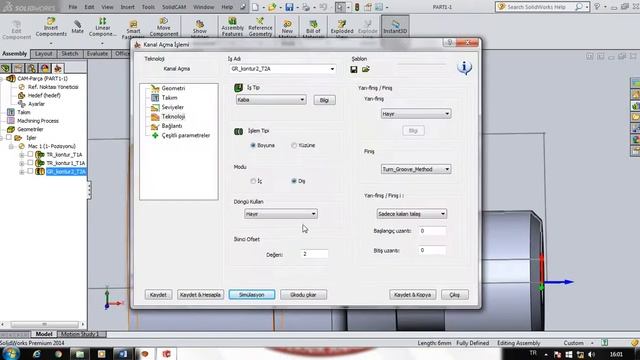Image resolution: width=640 pixels, height=360 pixels.
Task: Select the İç mode radio button
Action: 253,181
